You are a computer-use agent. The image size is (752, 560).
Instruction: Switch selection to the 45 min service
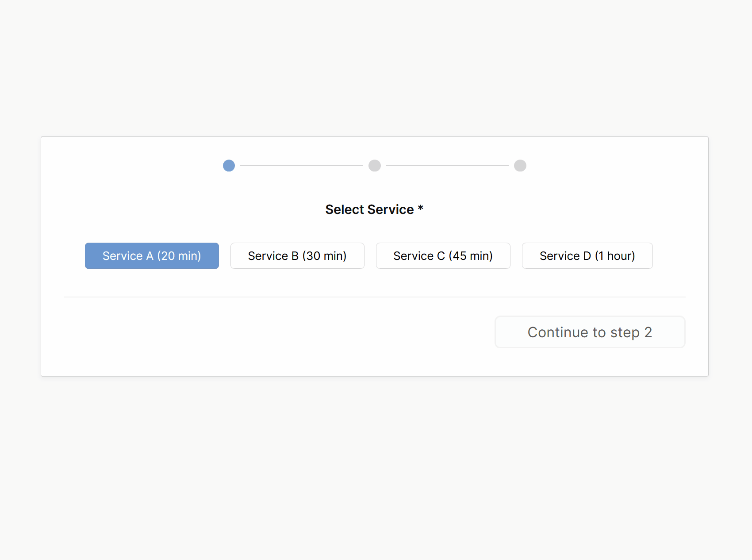click(443, 255)
